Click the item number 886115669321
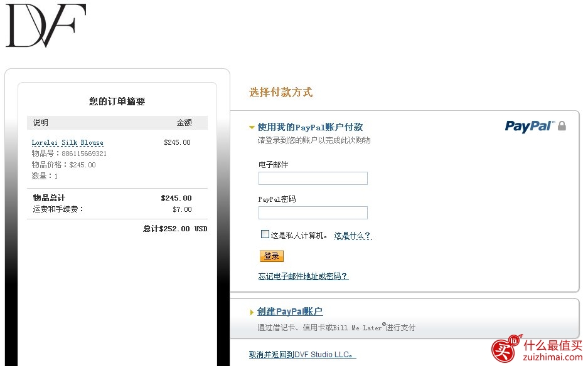This screenshot has height=366, width=588. pyautogui.click(x=84, y=154)
